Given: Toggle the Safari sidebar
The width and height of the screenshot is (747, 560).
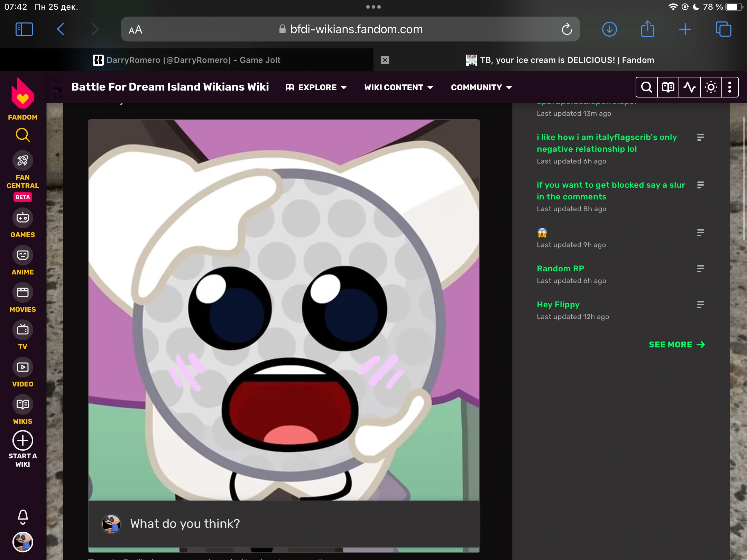Looking at the screenshot, I should point(24,29).
